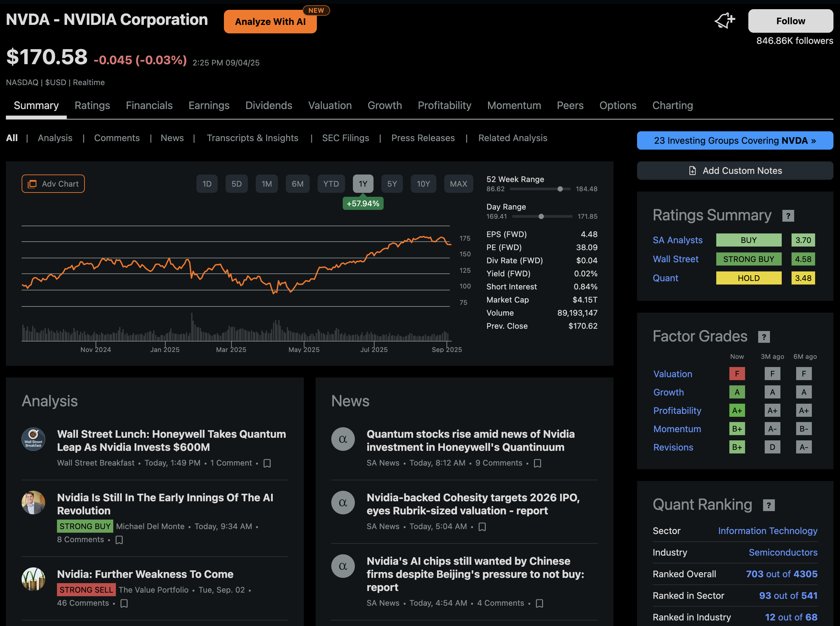Open the Adv Chart view

pos(53,184)
